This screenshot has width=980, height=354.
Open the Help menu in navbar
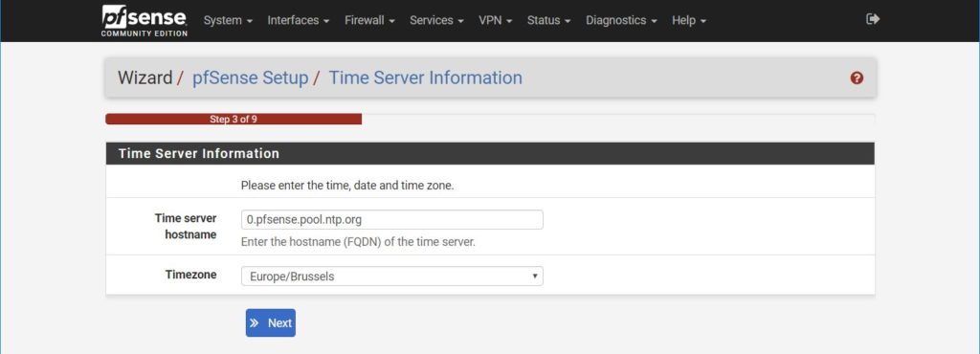[x=689, y=21]
